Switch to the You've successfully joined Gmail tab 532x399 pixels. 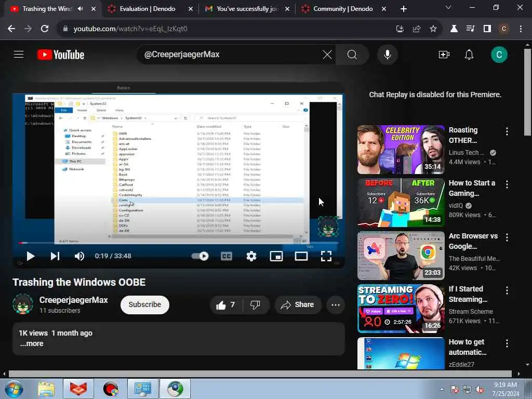click(247, 9)
